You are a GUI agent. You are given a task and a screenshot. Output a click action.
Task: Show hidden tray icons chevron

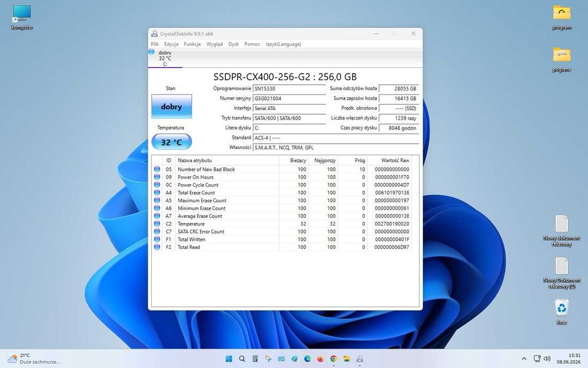524,359
